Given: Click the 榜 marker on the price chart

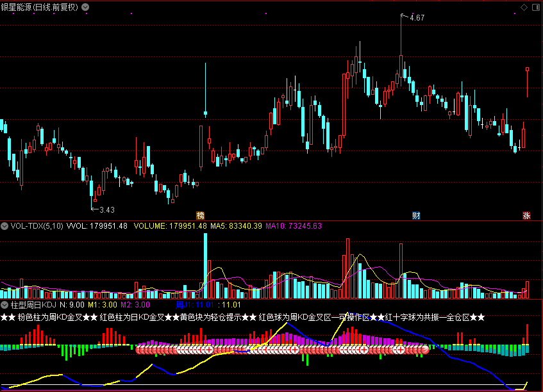Looking at the screenshot, I should pos(200,216).
